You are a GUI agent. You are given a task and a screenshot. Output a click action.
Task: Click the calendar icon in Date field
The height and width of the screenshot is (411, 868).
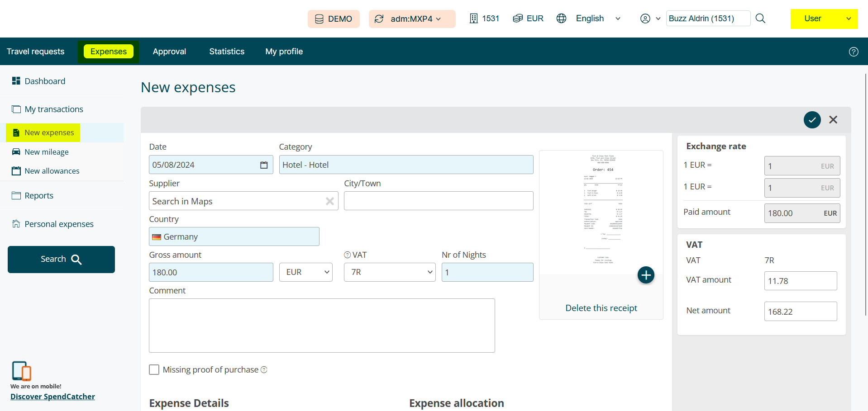click(264, 165)
